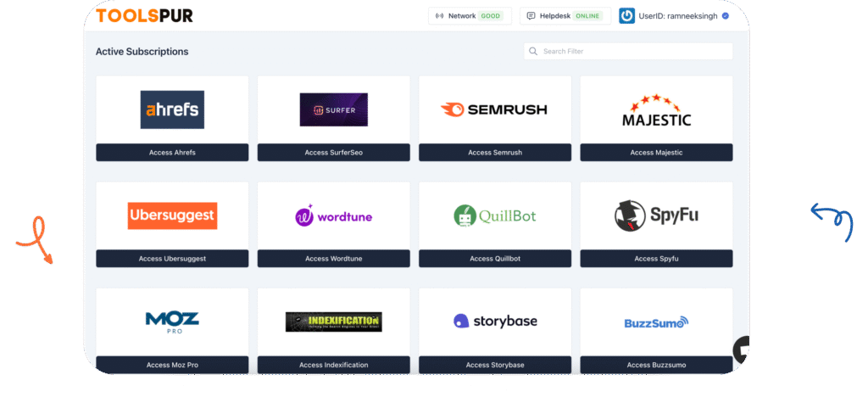Click the Surfer logo image
The height and width of the screenshot is (403, 868).
(334, 109)
